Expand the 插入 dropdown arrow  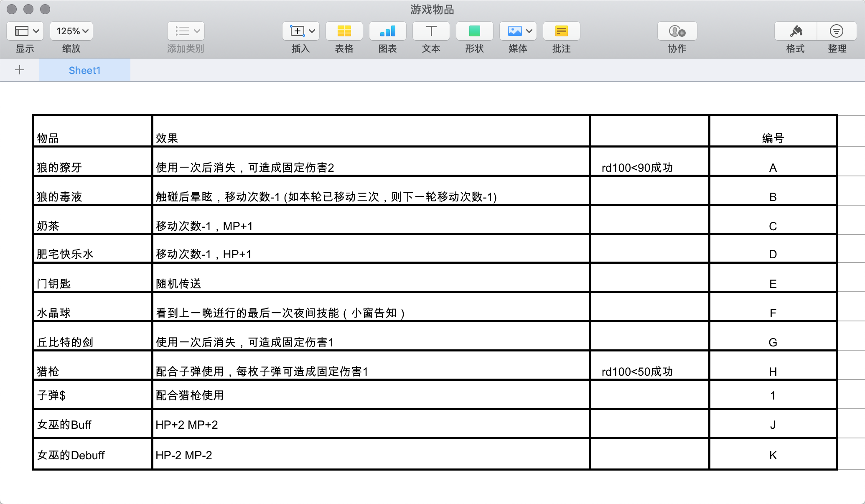(312, 31)
